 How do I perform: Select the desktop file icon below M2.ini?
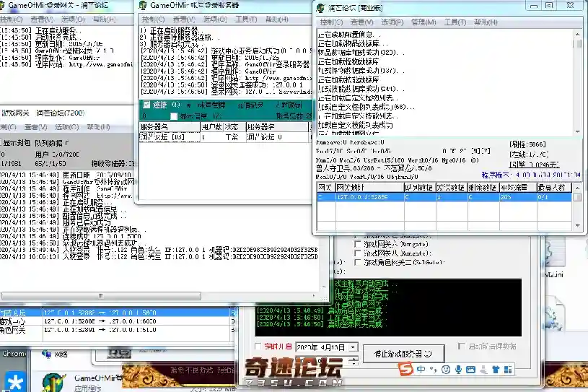pyautogui.click(x=556, y=312)
